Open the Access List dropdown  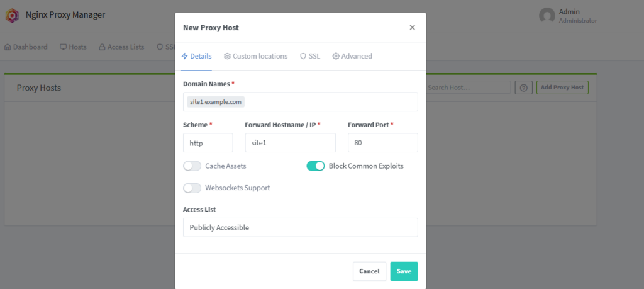[x=301, y=227]
